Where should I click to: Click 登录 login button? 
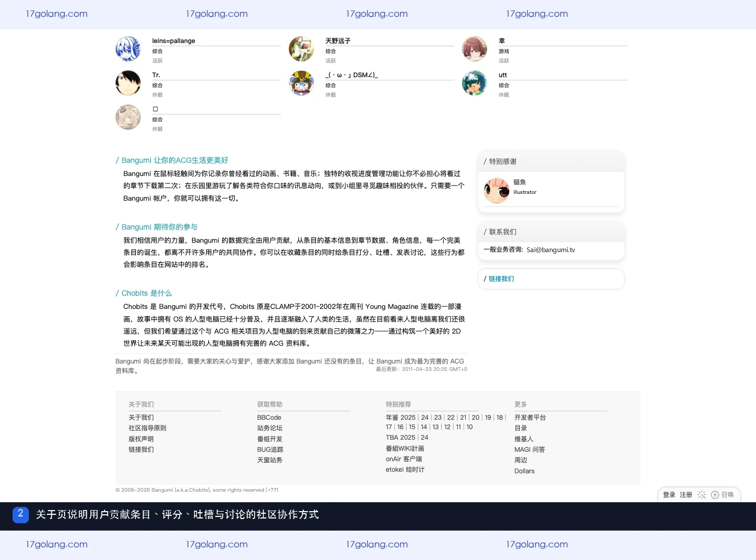click(669, 495)
